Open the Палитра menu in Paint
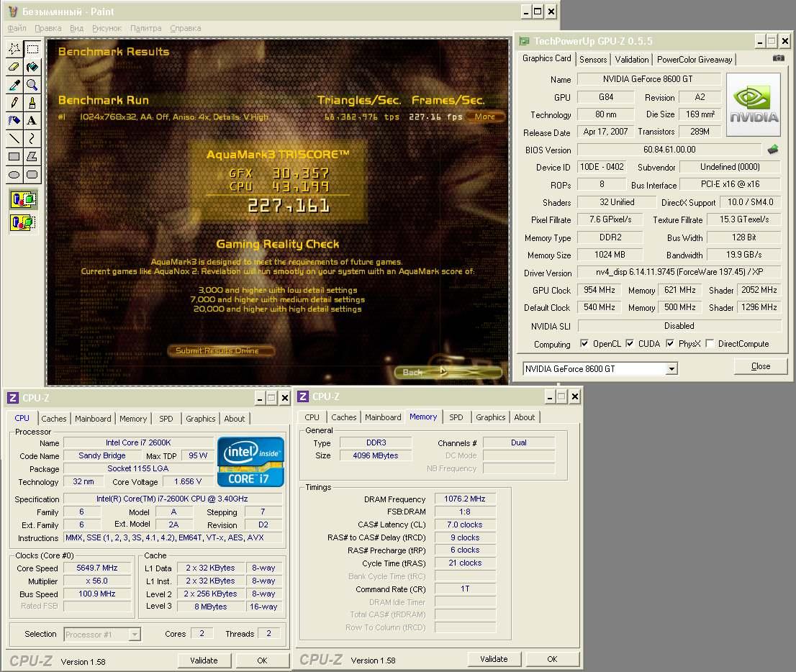796x672 pixels. pos(145,29)
